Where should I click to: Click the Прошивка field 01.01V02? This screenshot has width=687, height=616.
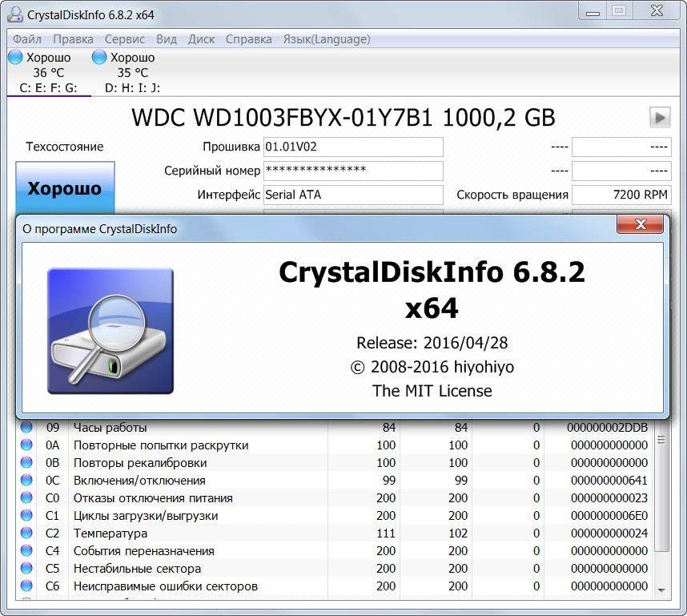[x=353, y=147]
